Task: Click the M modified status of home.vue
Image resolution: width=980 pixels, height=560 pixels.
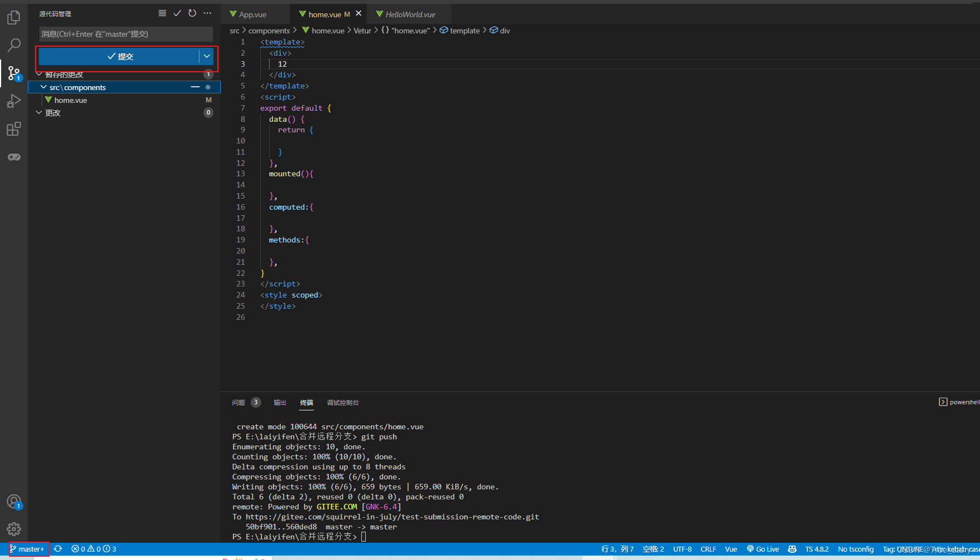Action: pyautogui.click(x=208, y=100)
